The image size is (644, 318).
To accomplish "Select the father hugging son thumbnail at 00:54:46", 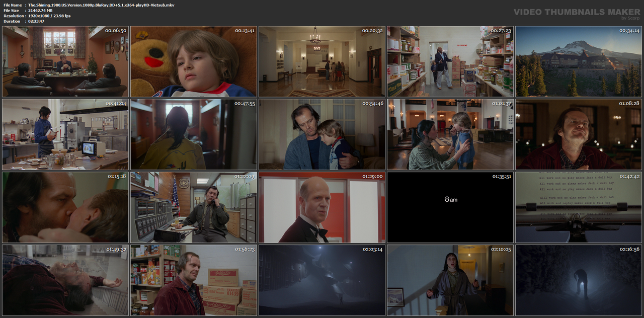I will 322,134.
